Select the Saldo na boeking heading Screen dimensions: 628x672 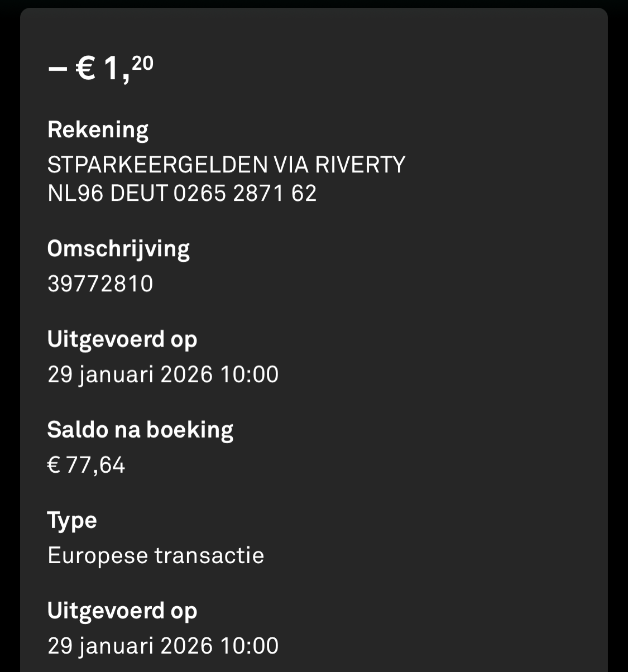140,430
